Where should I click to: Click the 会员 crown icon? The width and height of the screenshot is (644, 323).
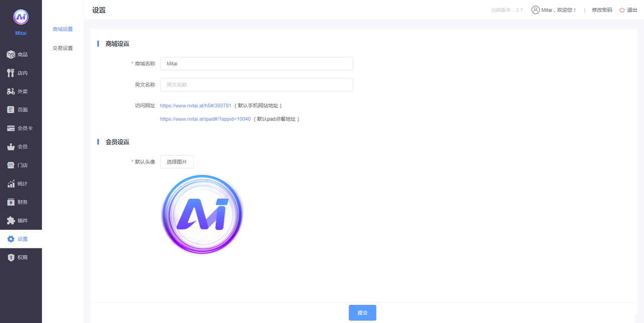tap(11, 147)
